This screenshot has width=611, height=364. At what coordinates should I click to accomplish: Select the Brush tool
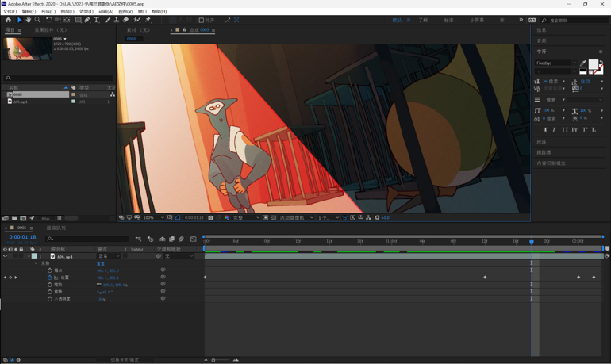coord(108,20)
